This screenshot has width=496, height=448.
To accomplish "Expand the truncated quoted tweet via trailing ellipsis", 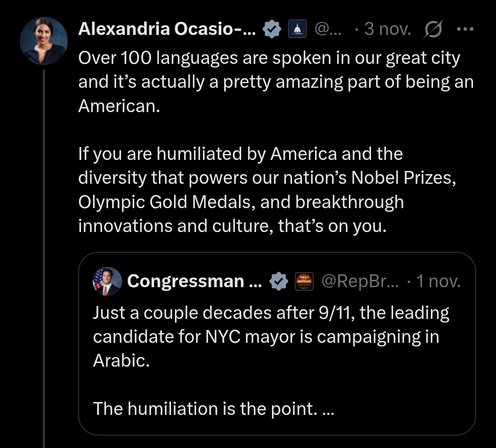I will tap(328, 409).
